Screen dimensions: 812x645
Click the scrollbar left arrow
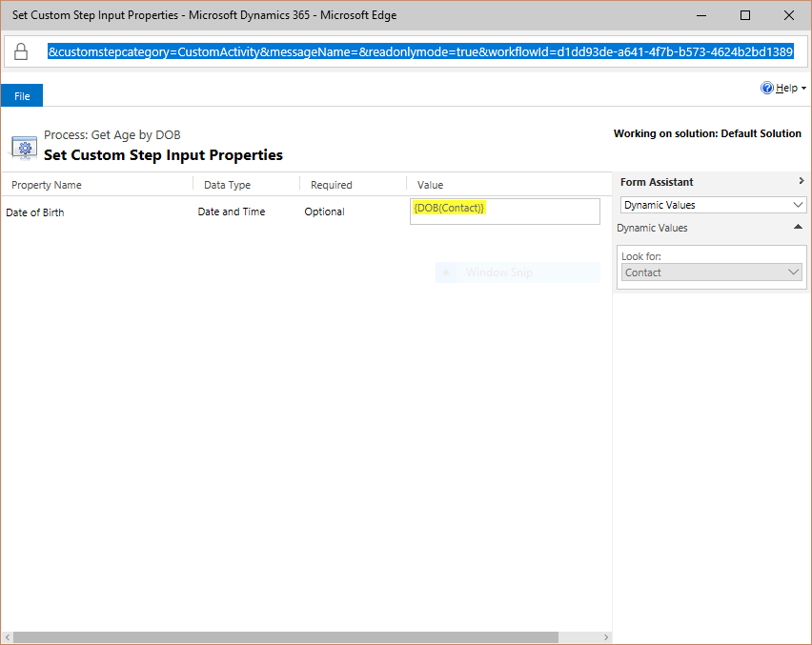point(8,637)
